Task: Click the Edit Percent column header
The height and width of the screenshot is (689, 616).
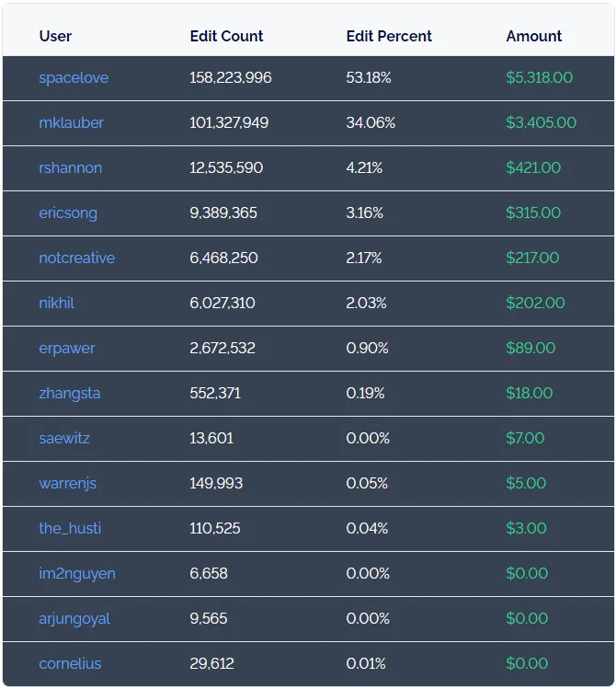Action: 389,37
